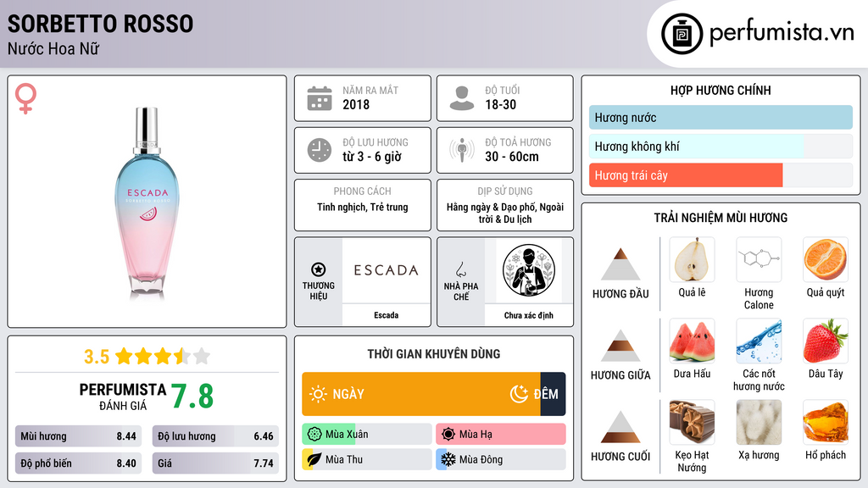Click the Trải nghiệm mùi hương heading

point(721,218)
